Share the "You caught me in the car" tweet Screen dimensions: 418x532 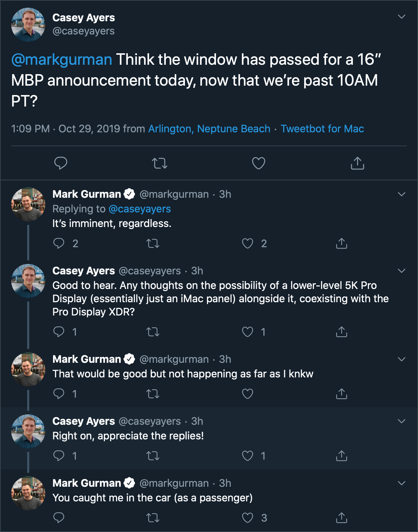point(341,518)
